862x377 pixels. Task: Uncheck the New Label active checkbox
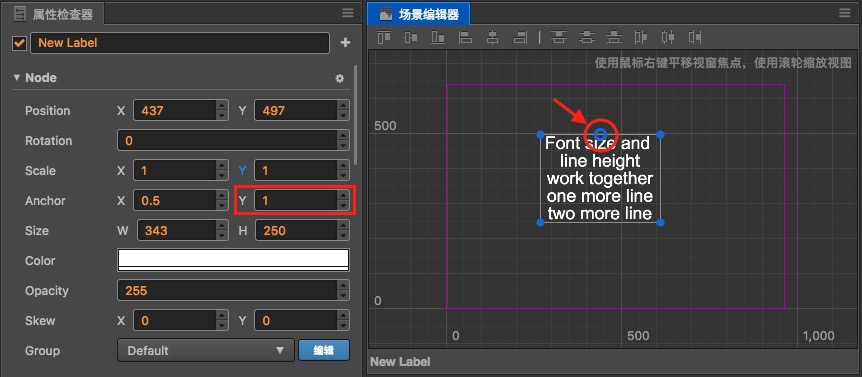19,43
